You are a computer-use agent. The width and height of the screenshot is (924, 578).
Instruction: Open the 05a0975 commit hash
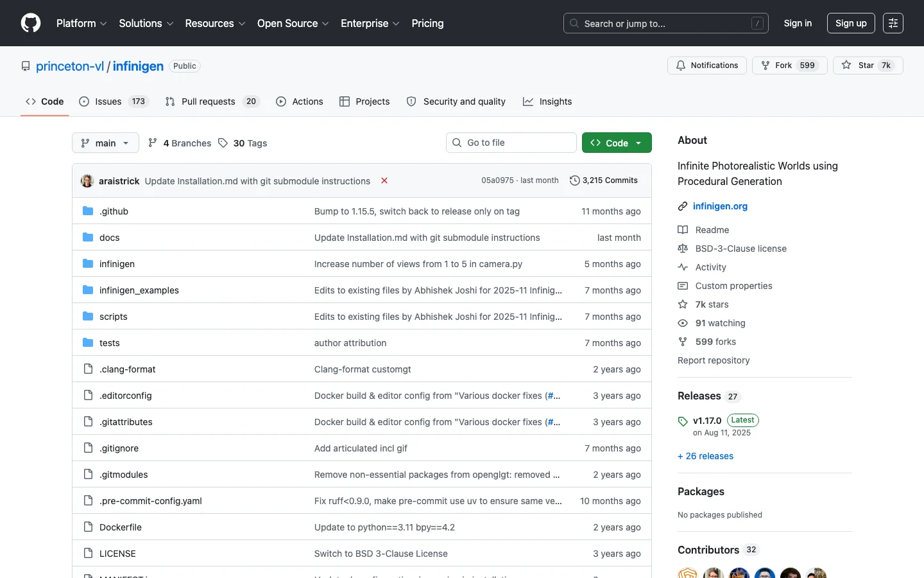(497, 180)
